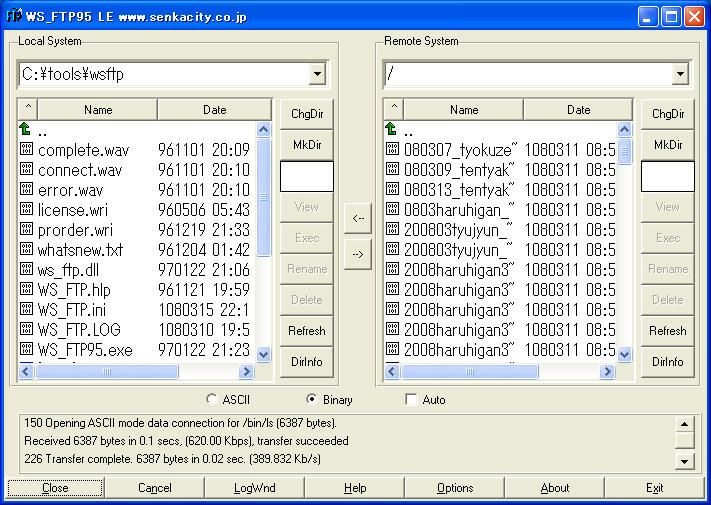The image size is (711, 505).
Task: Open the About dialog
Action: tap(555, 488)
